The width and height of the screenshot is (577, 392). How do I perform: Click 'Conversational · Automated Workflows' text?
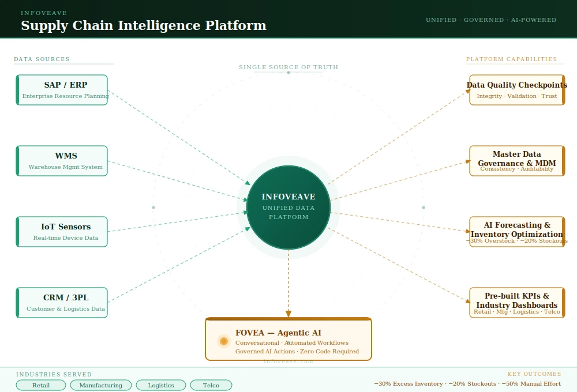[x=292, y=343]
